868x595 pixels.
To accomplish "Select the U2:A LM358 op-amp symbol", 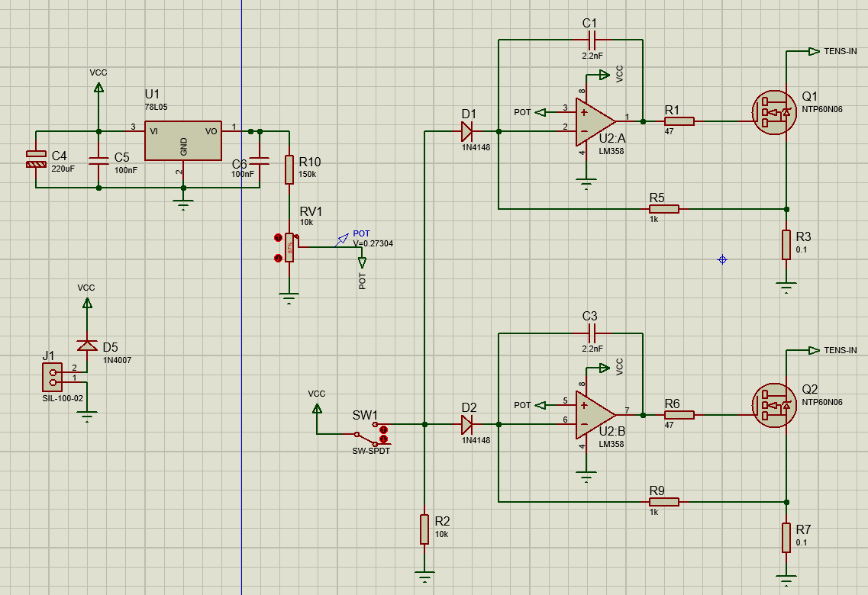I will coord(594,121).
